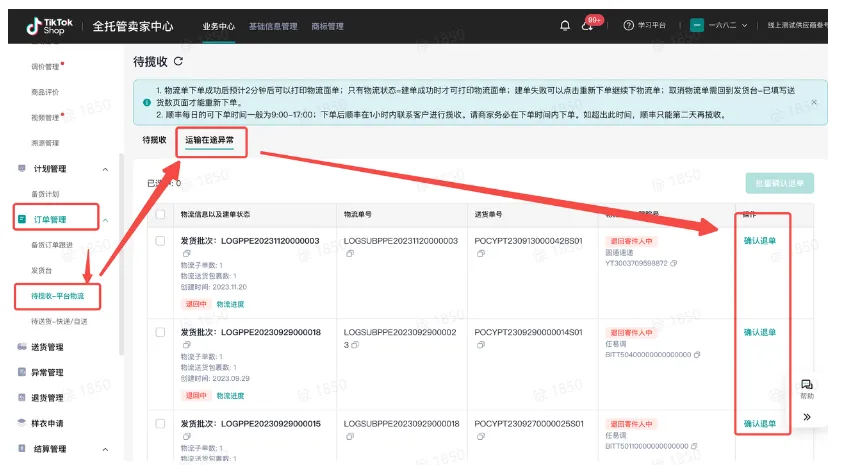Click the 异常管理 sidebar icon

22,372
